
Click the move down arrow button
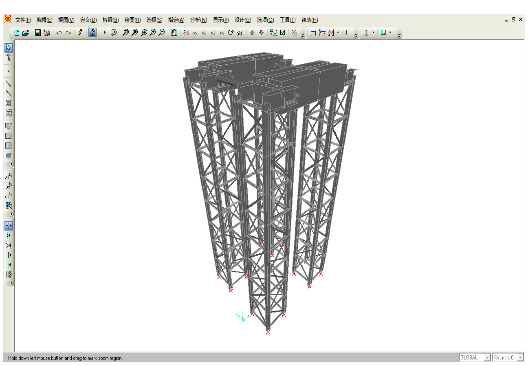point(261,33)
